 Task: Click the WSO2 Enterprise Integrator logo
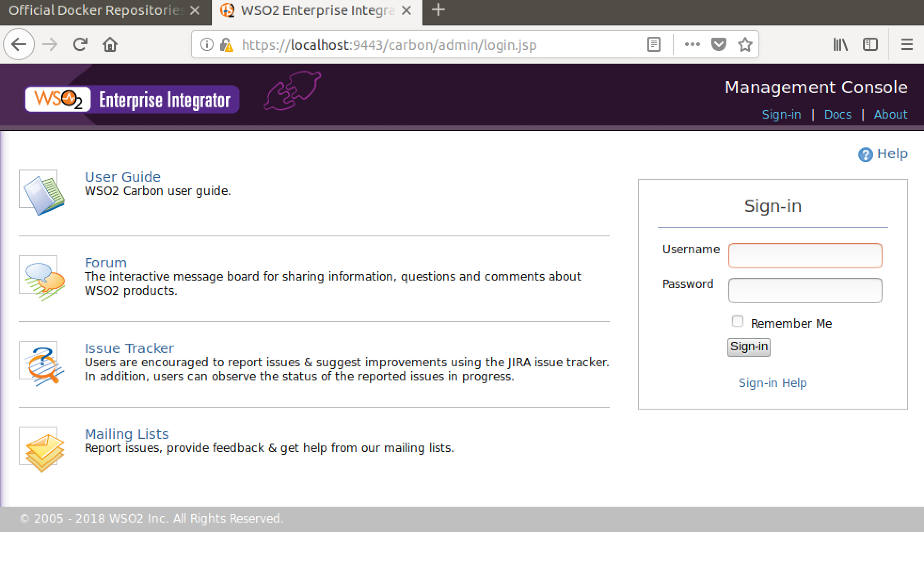click(x=132, y=99)
